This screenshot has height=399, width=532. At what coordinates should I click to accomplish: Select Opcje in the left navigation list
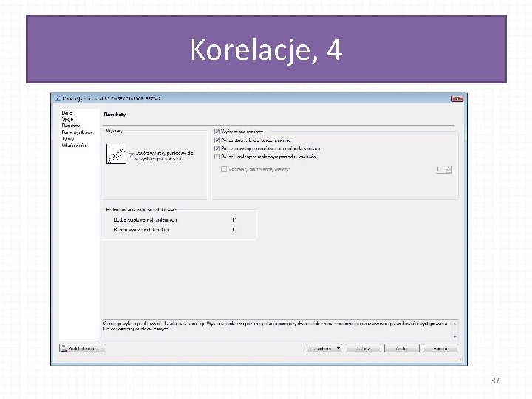[67, 119]
